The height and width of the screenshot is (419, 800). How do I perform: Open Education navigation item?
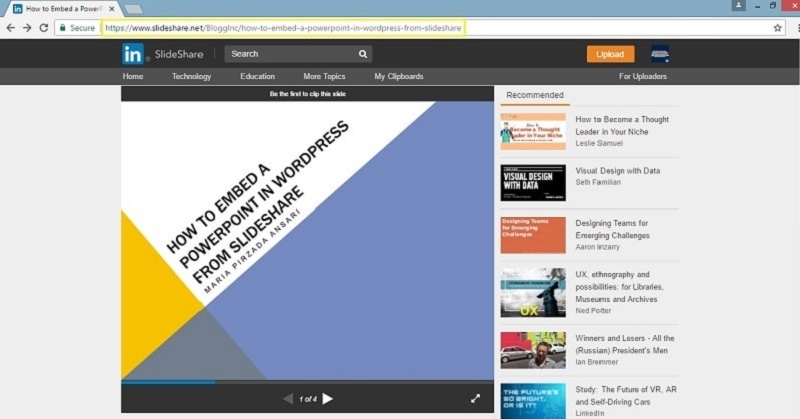(x=258, y=76)
